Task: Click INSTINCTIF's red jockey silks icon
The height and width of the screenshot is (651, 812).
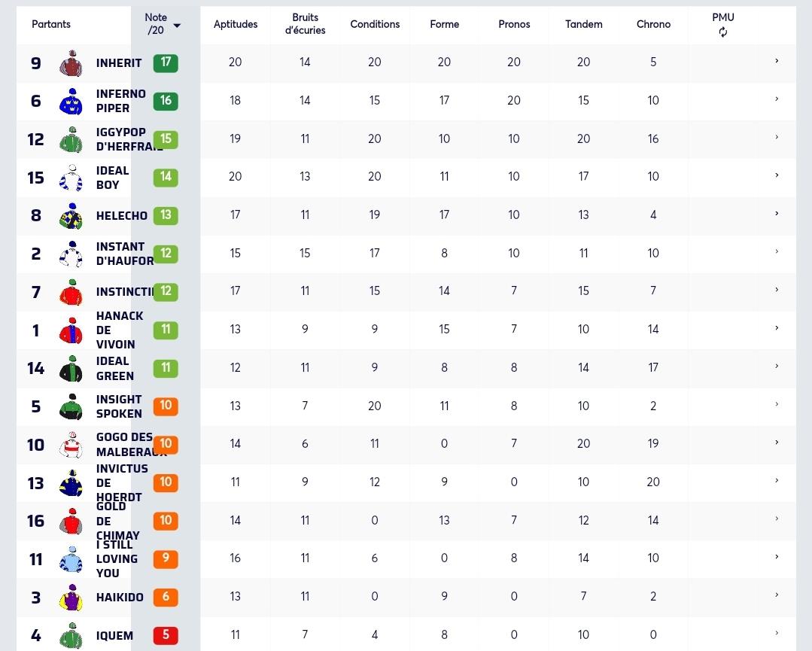Action: tap(71, 292)
